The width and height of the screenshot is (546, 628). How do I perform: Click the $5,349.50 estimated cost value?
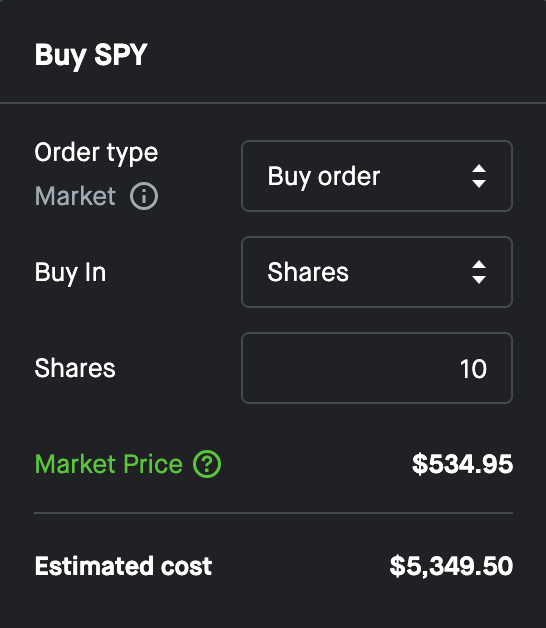tap(451, 566)
